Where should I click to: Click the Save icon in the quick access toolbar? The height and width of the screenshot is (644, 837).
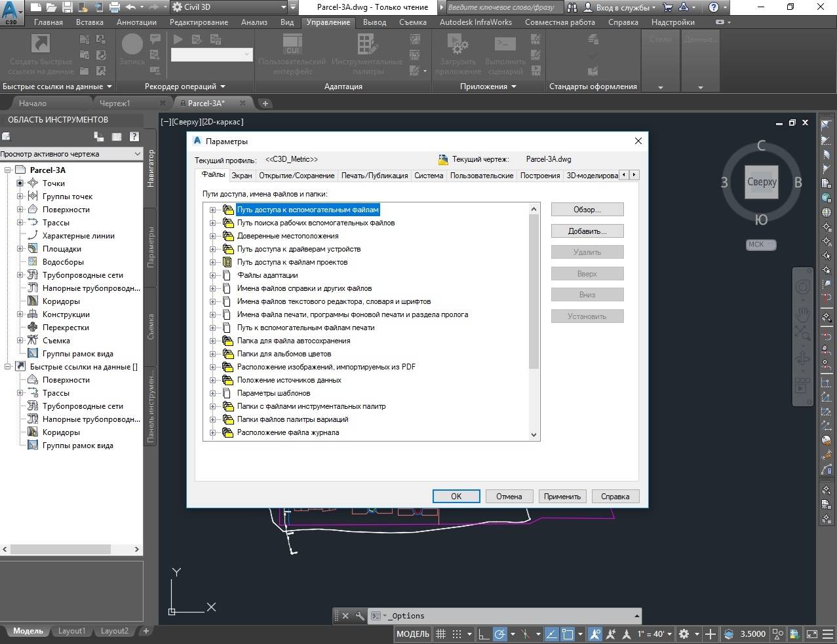click(x=67, y=7)
